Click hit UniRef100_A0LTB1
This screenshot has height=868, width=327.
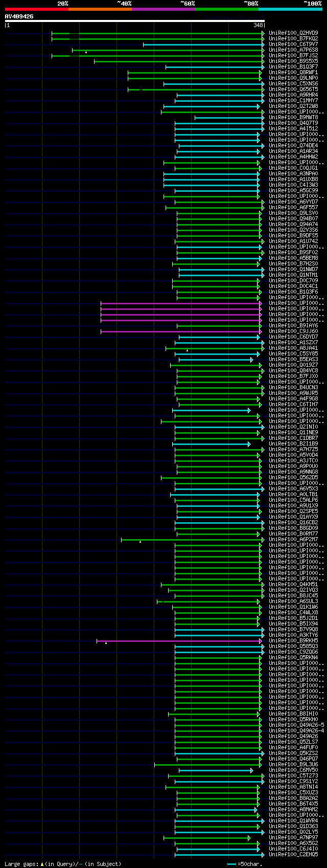point(293,495)
